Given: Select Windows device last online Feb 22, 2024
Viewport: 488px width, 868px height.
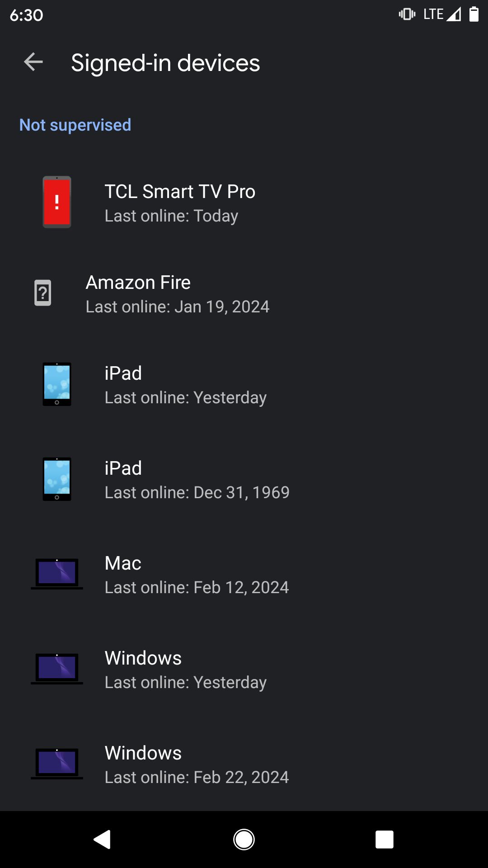Looking at the screenshot, I should click(197, 765).
